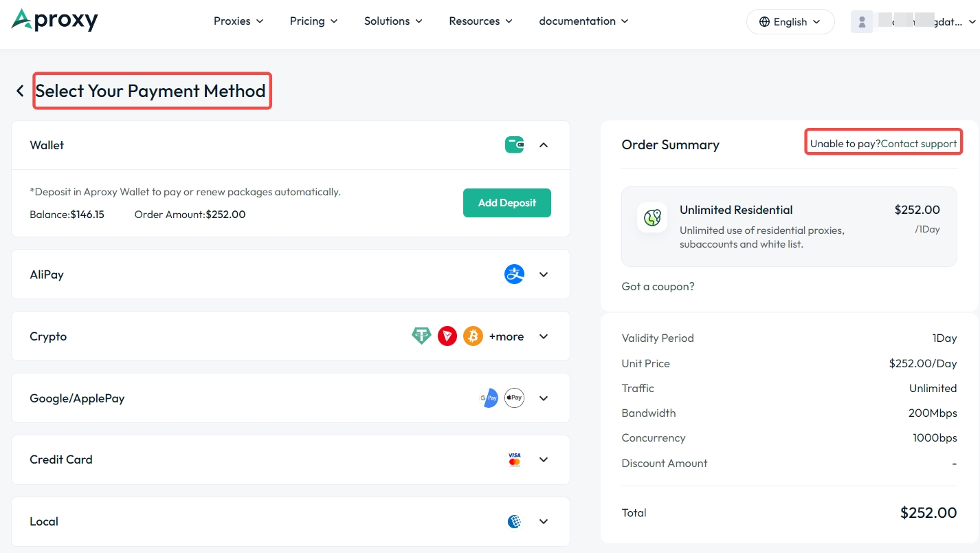Image resolution: width=980 pixels, height=553 pixels.
Task: Click the globe icon in Local row
Action: (x=514, y=521)
